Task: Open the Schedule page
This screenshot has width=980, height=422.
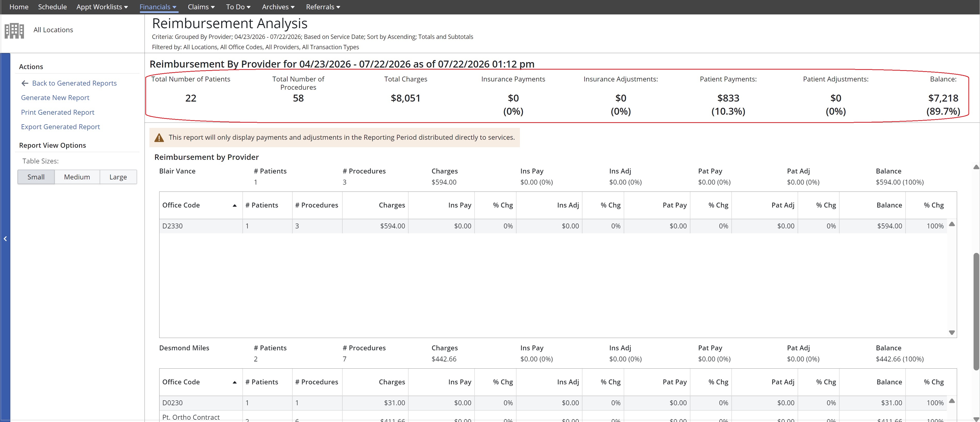Action: tap(53, 7)
